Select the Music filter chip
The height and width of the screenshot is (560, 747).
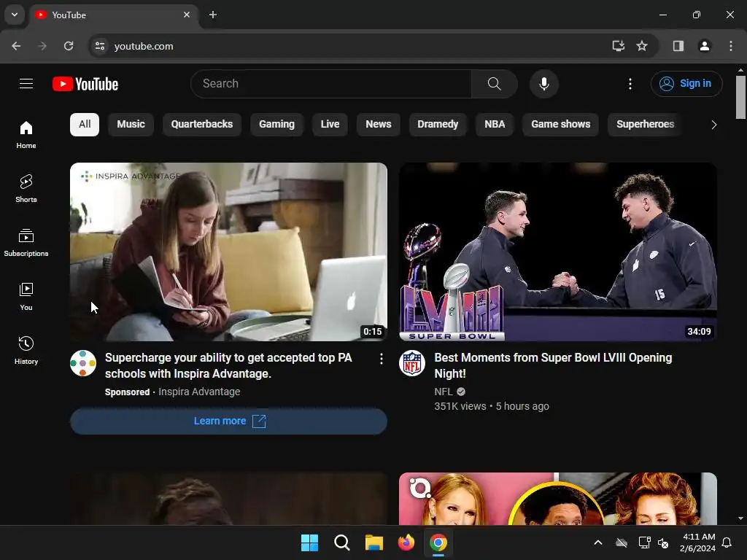click(131, 124)
